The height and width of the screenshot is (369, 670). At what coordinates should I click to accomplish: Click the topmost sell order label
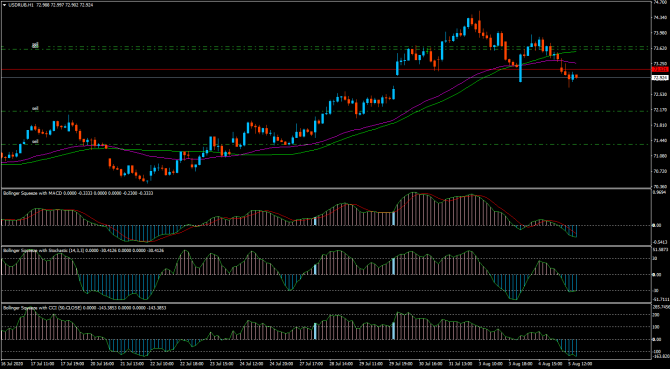35,44
